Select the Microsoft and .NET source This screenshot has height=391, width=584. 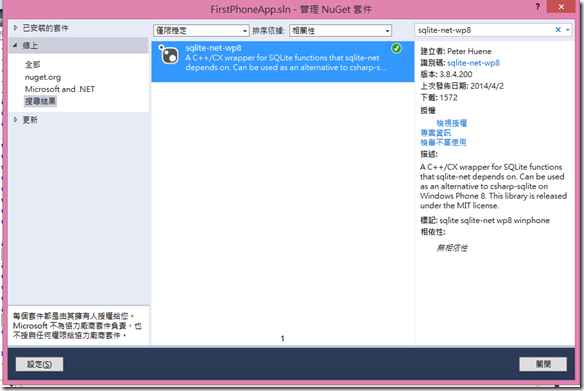[x=60, y=89]
